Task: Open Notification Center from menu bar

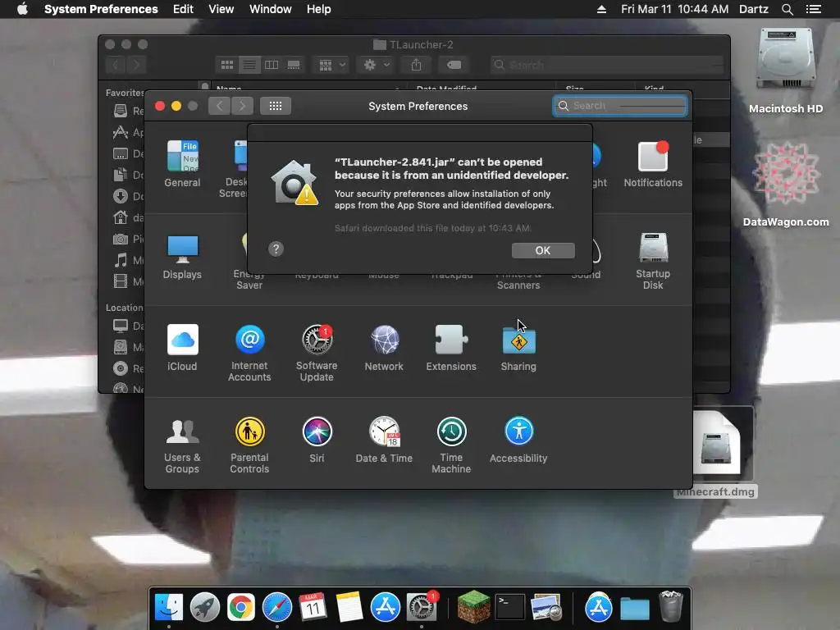Action: 813,9
